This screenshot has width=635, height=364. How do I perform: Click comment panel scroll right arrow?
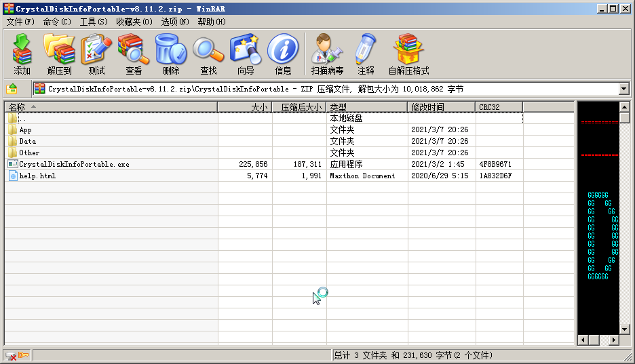pos(614,340)
